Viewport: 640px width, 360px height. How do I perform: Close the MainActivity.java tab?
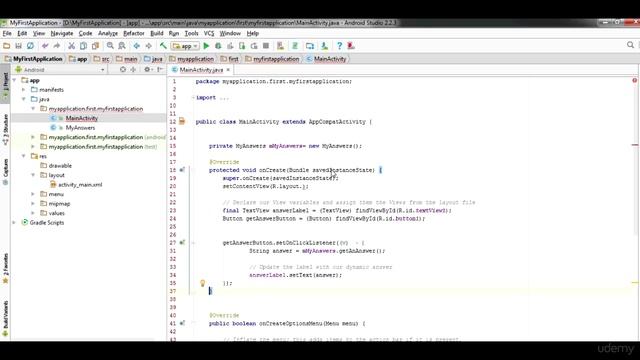pos(228,70)
